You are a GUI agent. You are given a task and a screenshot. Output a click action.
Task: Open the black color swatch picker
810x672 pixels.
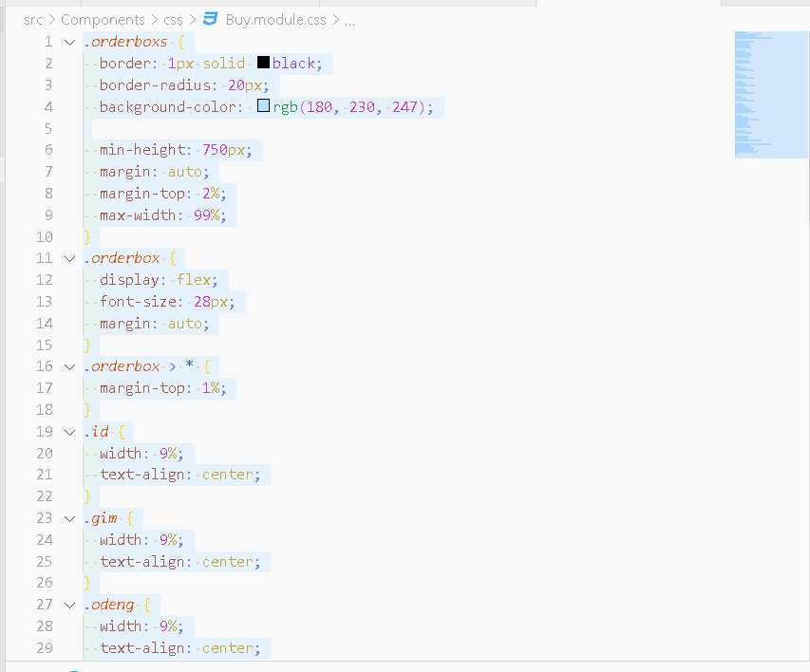pyautogui.click(x=263, y=63)
